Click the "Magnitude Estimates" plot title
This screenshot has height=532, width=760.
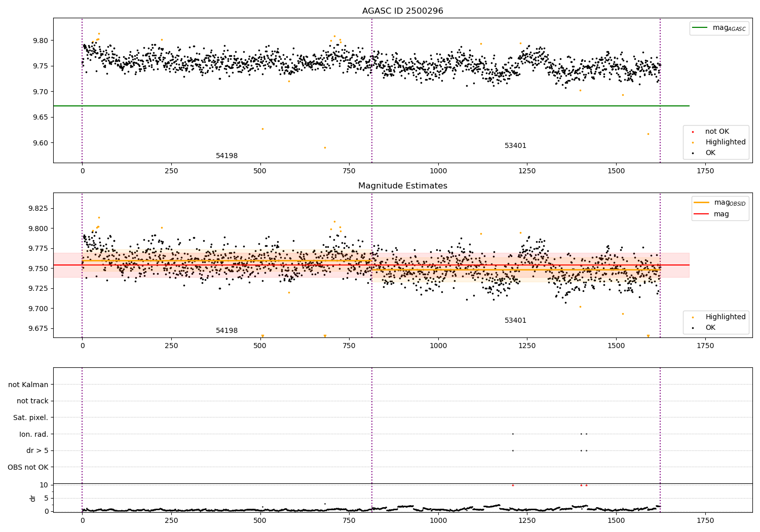pyautogui.click(x=402, y=186)
